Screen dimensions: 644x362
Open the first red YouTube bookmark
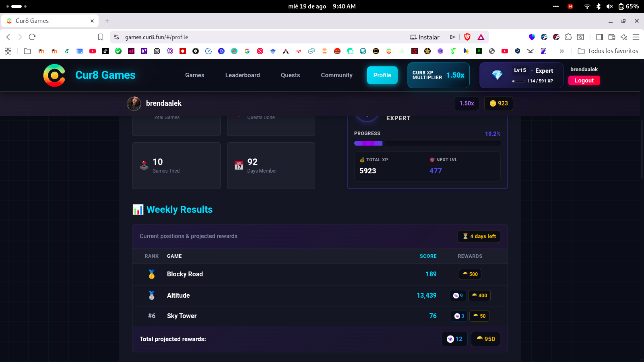click(x=93, y=51)
